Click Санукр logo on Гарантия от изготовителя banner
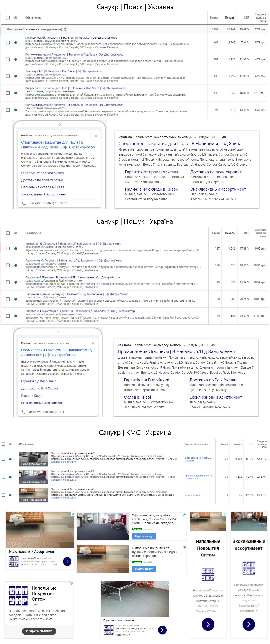This screenshot has height=644, width=270. click(x=109, y=630)
